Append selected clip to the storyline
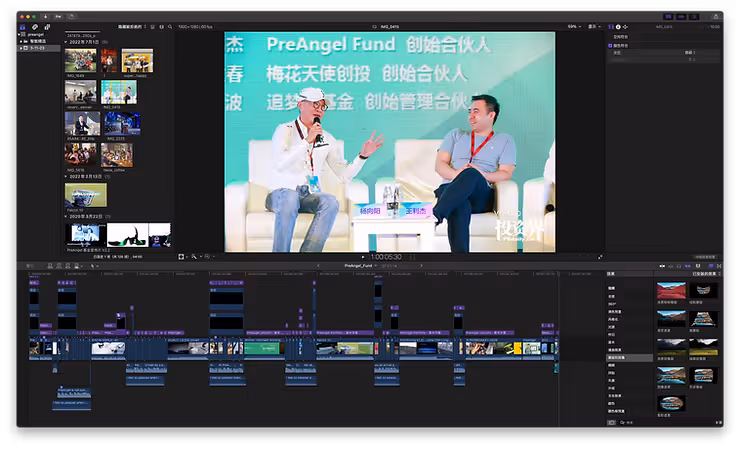The width and height of the screenshot is (740, 449). [68, 266]
